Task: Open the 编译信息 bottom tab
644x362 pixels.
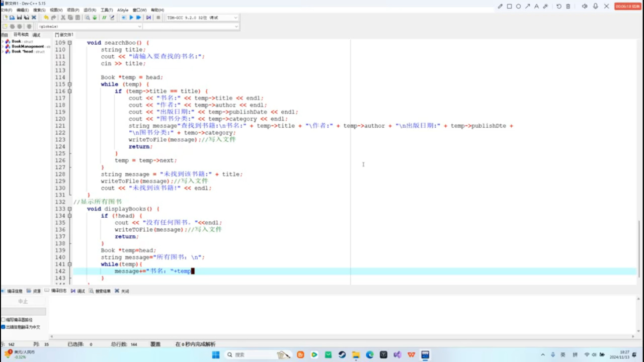Action: [x=12, y=291]
